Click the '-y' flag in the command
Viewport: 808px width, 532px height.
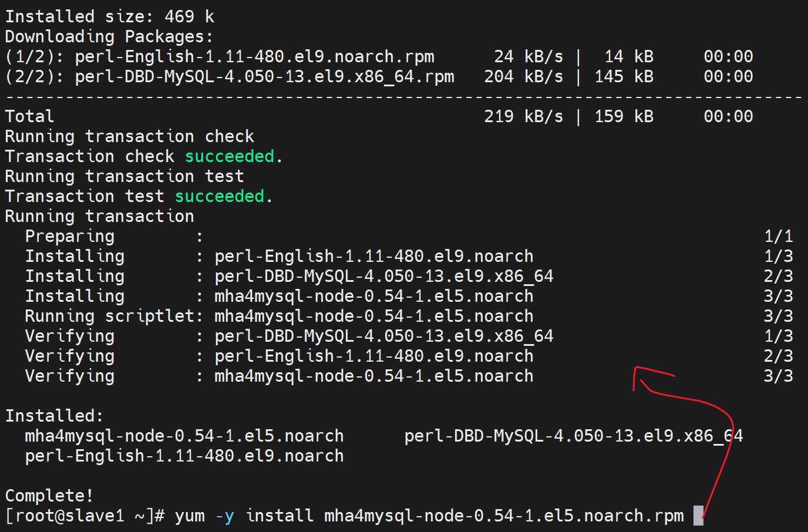click(x=224, y=516)
